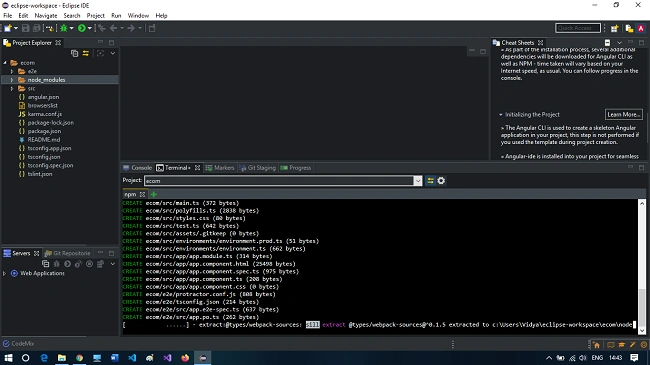Click the Back navigation arrow in toolbar
Image resolution: width=650 pixels, height=365 pixels.
(113, 28)
